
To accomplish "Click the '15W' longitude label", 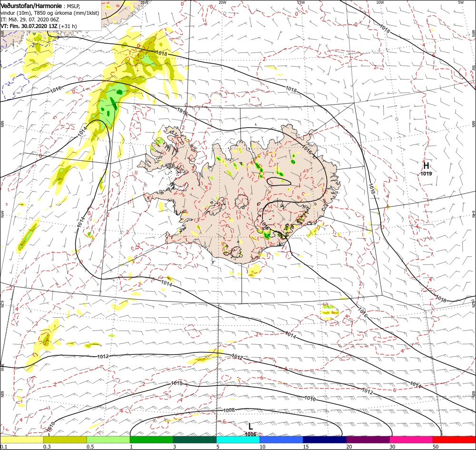I will [x=301, y=2].
